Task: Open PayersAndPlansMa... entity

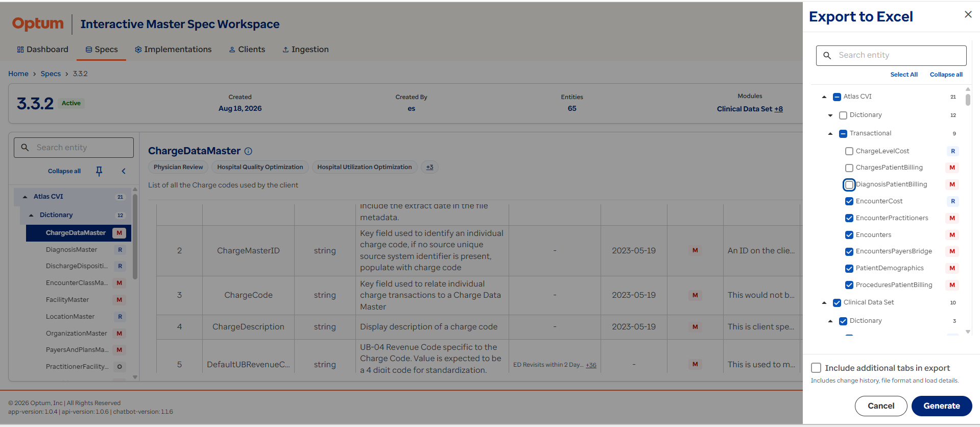Action: click(77, 350)
